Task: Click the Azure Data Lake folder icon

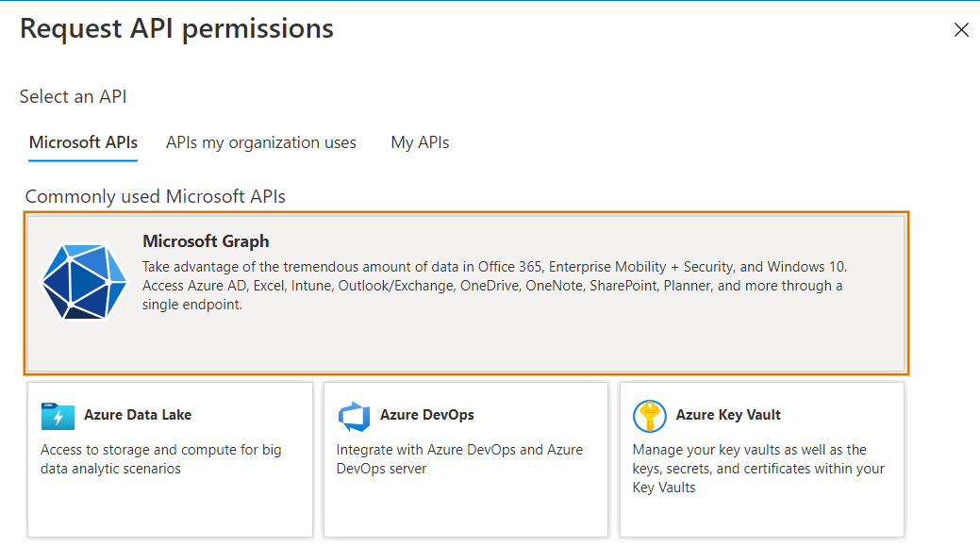Action: tap(58, 416)
